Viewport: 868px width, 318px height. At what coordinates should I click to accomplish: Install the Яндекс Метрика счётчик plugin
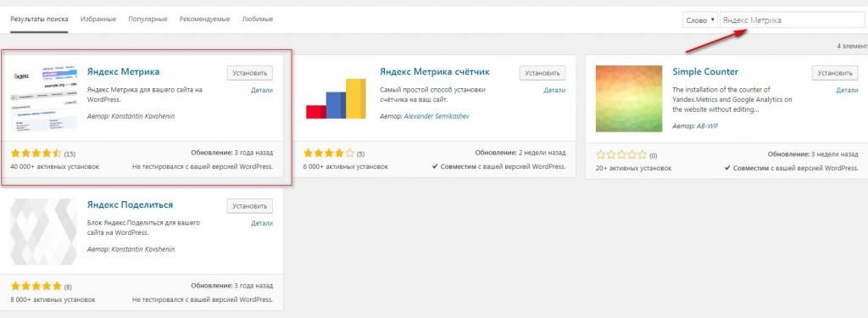click(542, 73)
